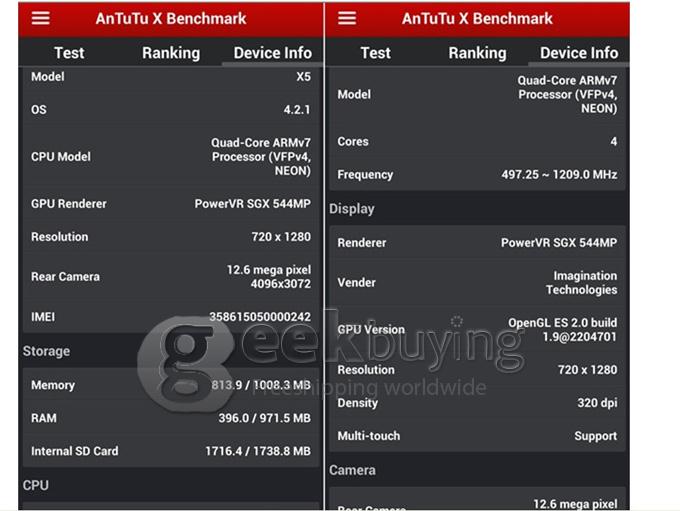Tap the Frequency 497.25 ~ 1209.0 MHz row
Viewport: 680px width, 511px height.
pyautogui.click(x=477, y=174)
